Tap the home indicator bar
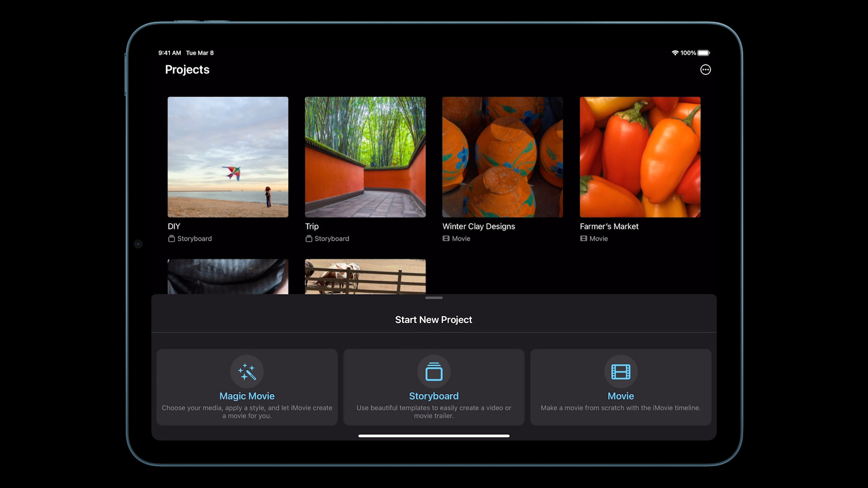This screenshot has width=868, height=488. coord(434,436)
